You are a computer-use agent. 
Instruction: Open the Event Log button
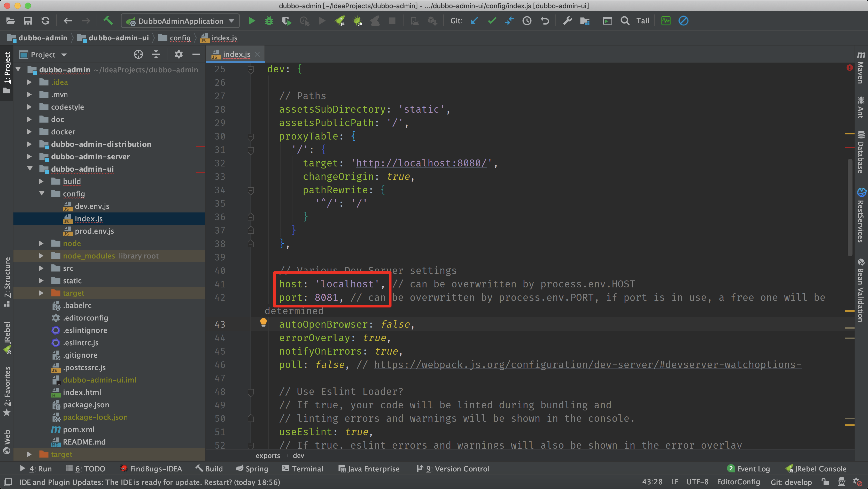pos(748,468)
